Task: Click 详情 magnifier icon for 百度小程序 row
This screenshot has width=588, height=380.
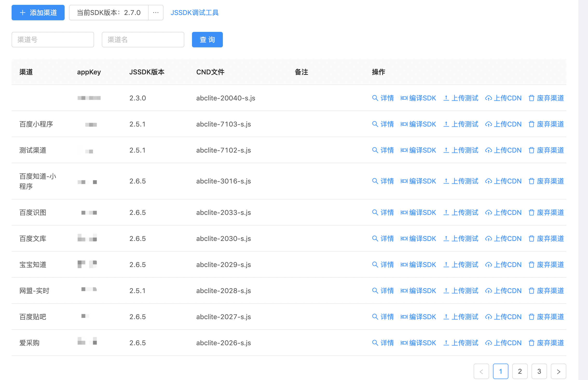Action: coord(375,124)
